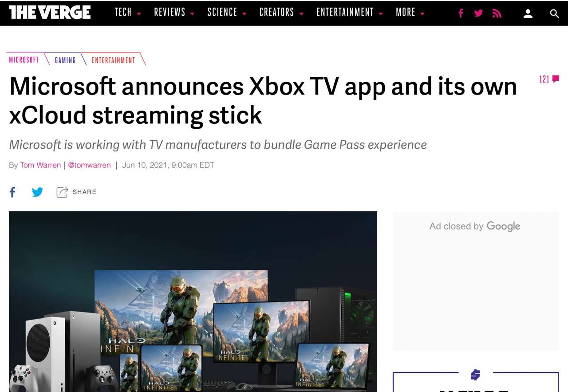Open the More navigation menu
Viewport: 568px width, 392px height.
pos(406,12)
